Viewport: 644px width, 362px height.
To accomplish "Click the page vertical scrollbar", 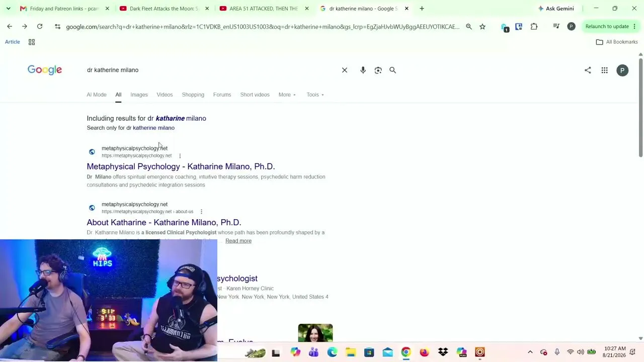I will tap(640, 108).
